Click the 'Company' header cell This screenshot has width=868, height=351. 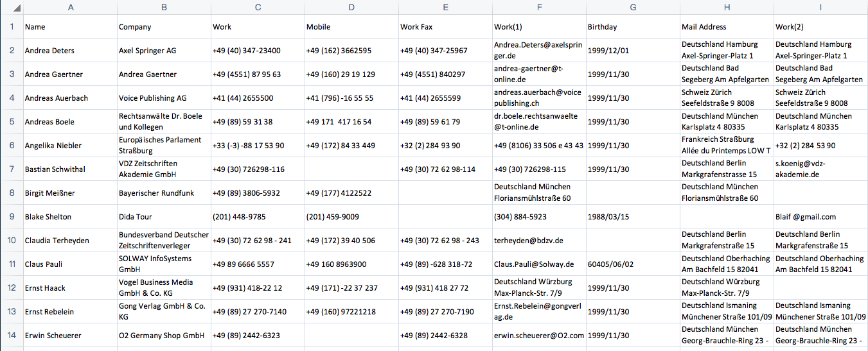[x=164, y=27]
